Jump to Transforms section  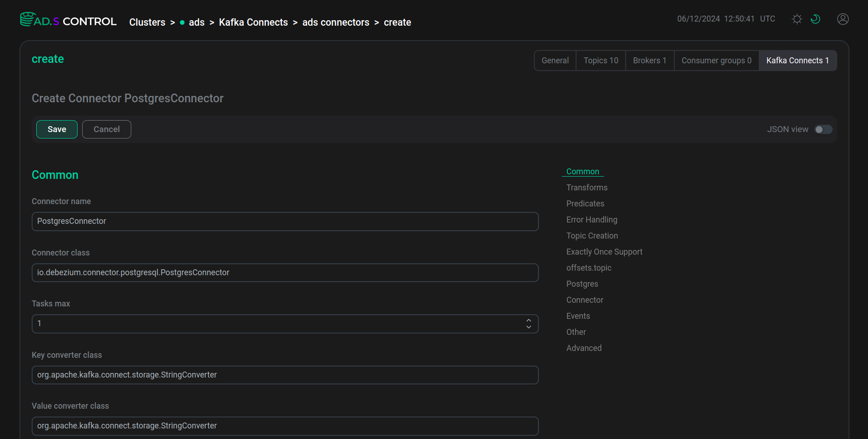pyautogui.click(x=587, y=188)
